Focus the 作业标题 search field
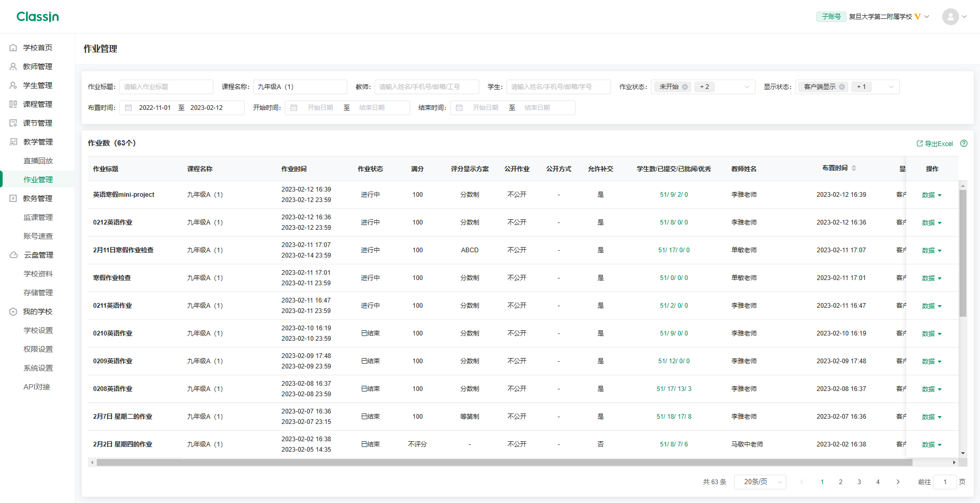 click(166, 87)
